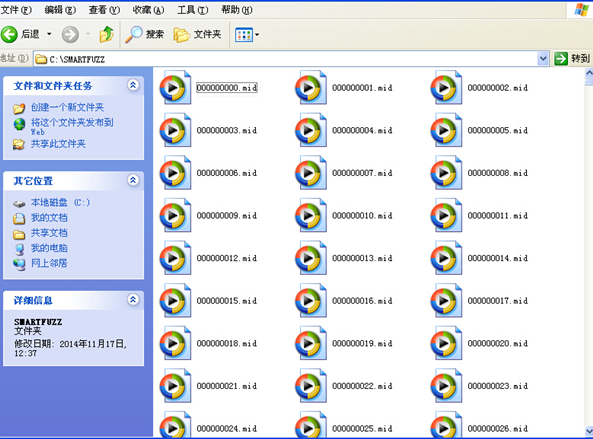
Task: Open Local Disk (C:) link
Action: [x=60, y=203]
